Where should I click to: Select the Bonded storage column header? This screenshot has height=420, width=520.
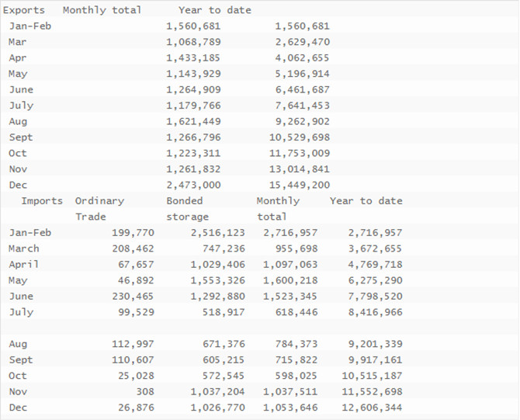click(187, 209)
